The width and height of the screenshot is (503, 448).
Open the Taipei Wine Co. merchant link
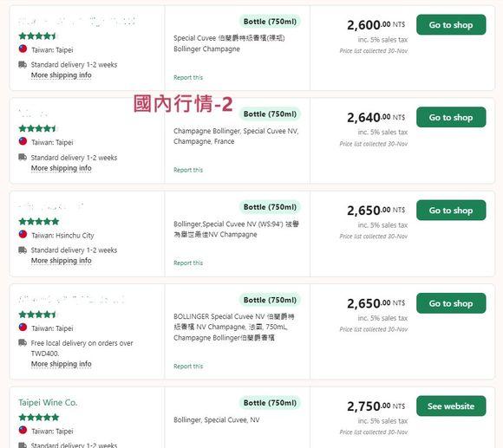48,402
